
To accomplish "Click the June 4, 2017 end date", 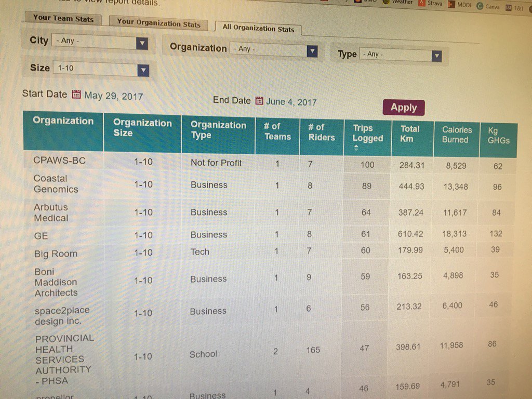I will pyautogui.click(x=291, y=102).
